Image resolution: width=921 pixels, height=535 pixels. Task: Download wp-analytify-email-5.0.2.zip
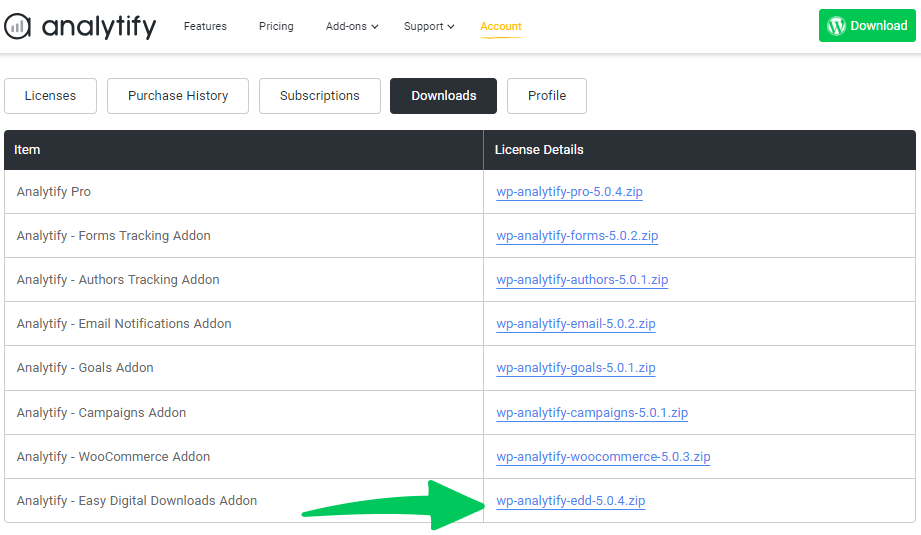[x=576, y=324]
